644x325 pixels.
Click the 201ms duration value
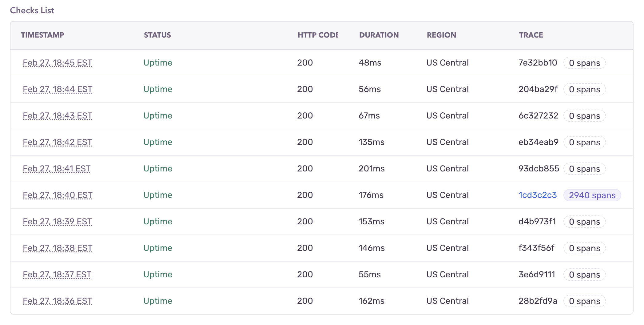click(x=372, y=169)
